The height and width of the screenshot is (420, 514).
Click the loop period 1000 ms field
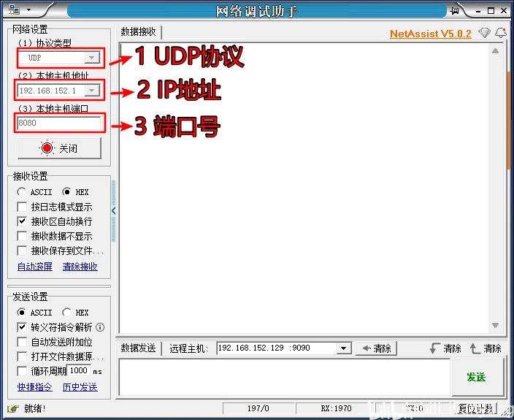point(79,371)
